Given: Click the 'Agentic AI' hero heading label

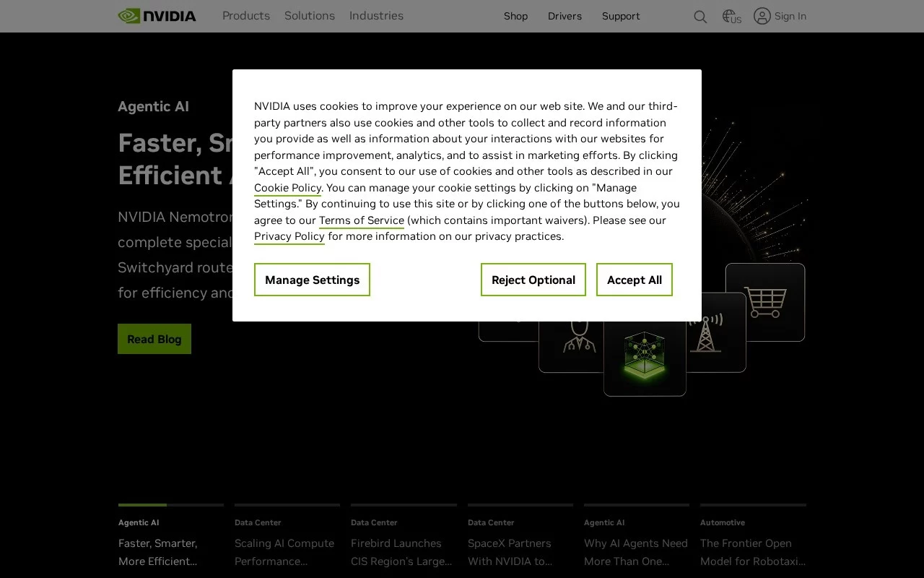Looking at the screenshot, I should point(153,106).
